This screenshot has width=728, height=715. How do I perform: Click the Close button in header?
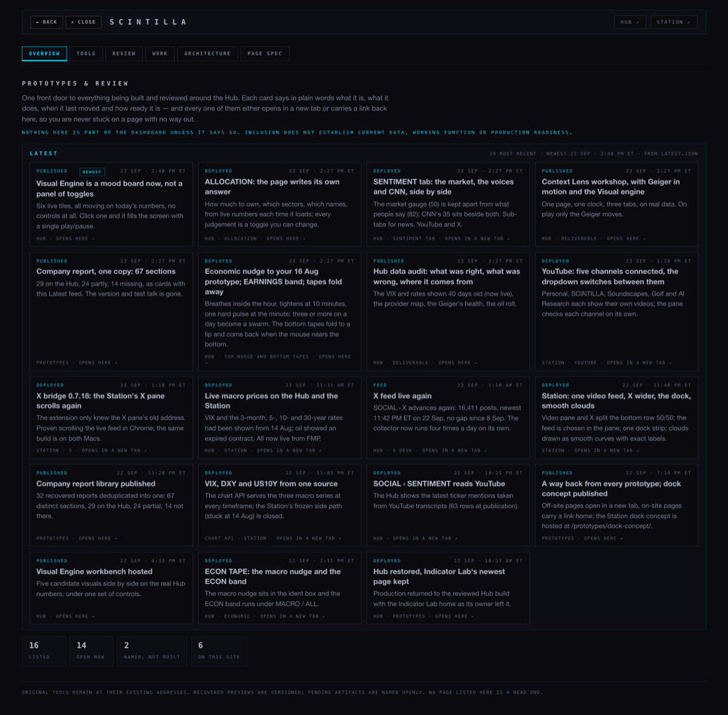click(83, 22)
